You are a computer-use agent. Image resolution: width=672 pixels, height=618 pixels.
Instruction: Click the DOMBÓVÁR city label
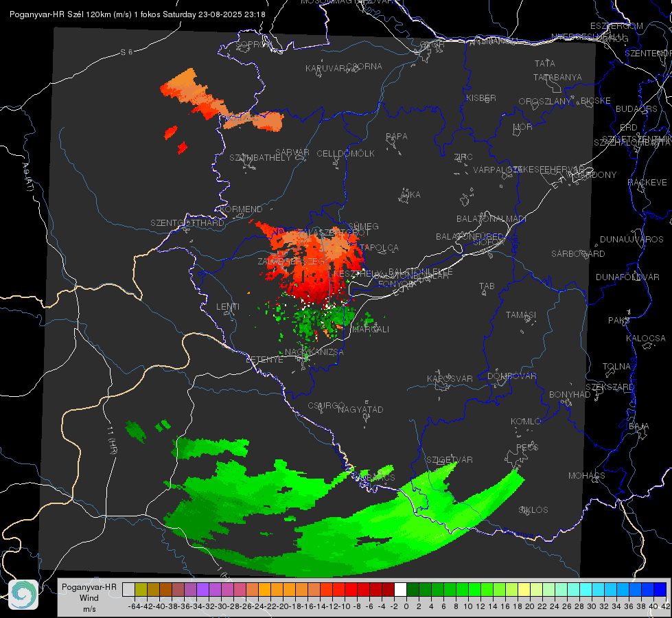[511, 376]
